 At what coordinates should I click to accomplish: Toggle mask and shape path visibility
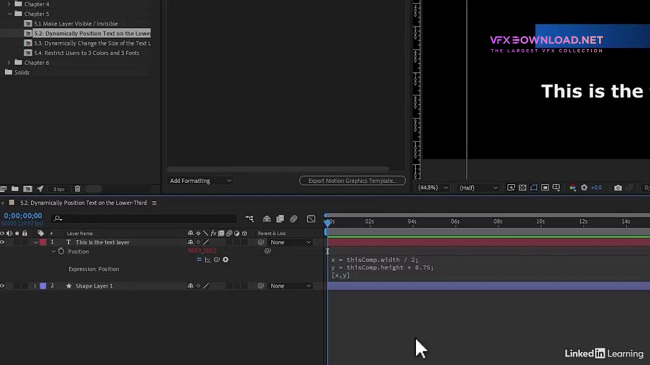(x=534, y=188)
